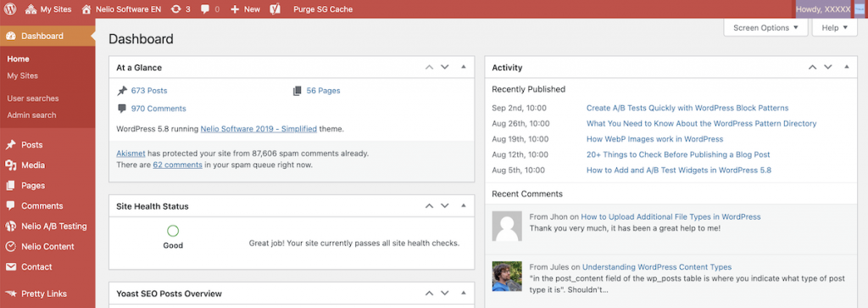Open How to Add and A/B Test Widgets post

(x=679, y=170)
